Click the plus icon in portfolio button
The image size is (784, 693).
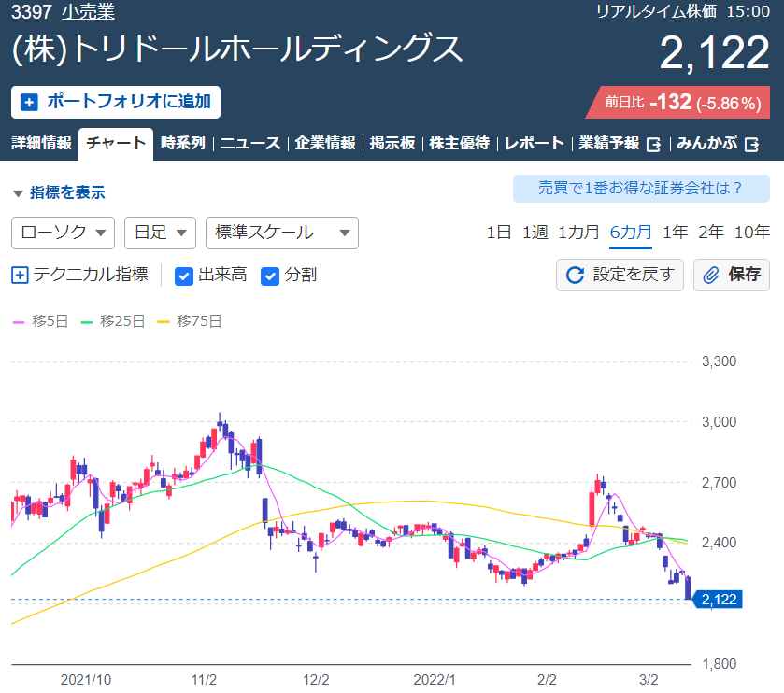click(x=29, y=103)
